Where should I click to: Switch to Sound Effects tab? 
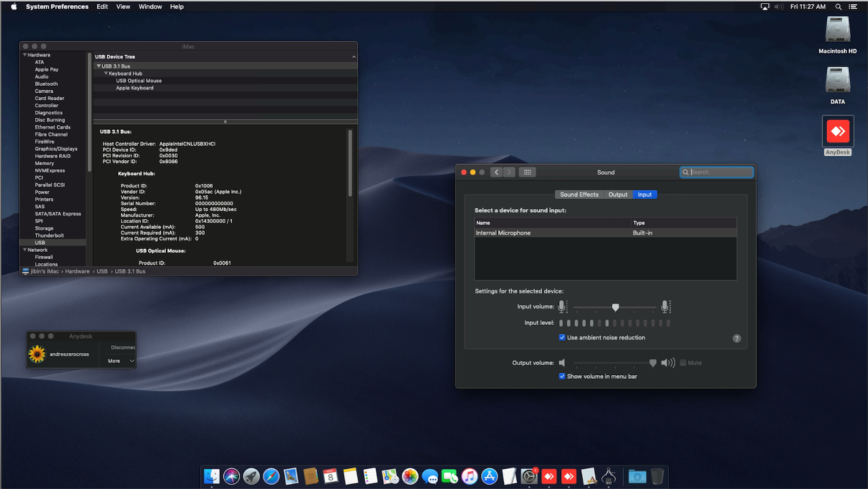coord(579,195)
